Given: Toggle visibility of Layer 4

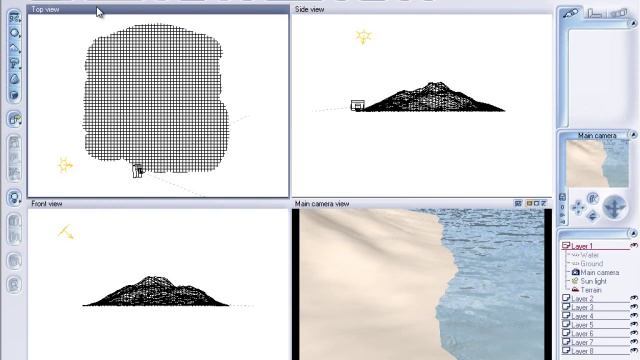Looking at the screenshot, I should (x=634, y=316).
